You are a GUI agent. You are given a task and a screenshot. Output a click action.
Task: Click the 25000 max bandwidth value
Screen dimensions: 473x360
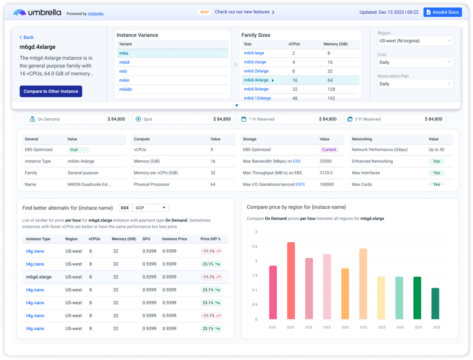coord(326,161)
